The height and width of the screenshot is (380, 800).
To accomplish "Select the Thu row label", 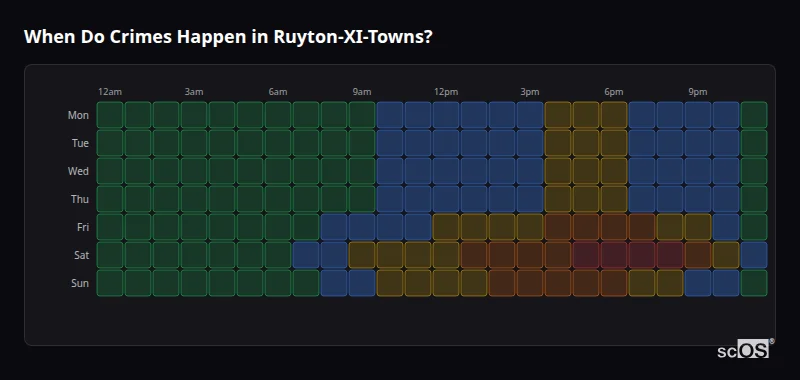I will pos(80,199).
